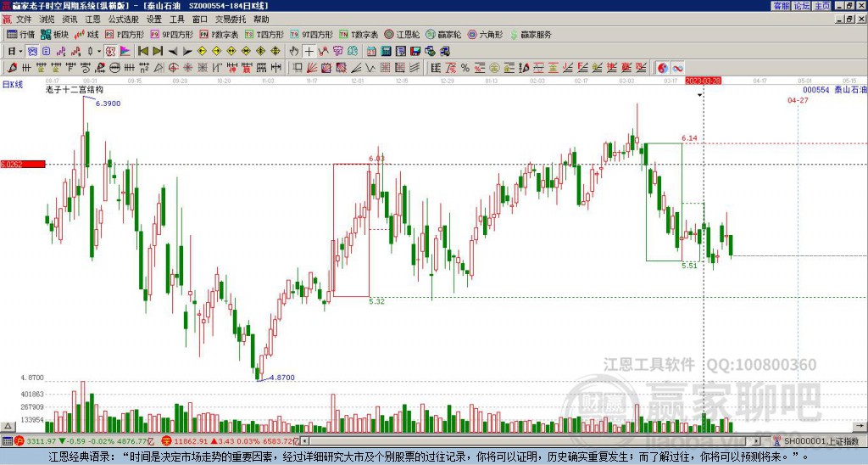Viewport: 868px width, 465px height.
Task: Click the yin-yang taiji icon
Action: tap(663, 68)
